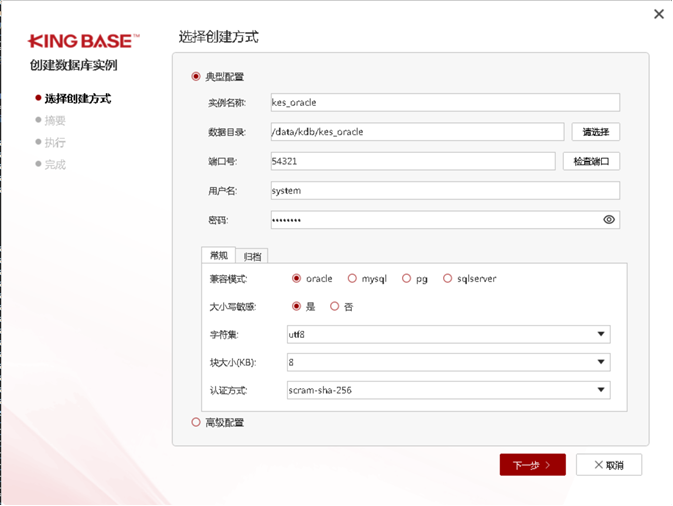This screenshot has height=506, width=673.
Task: Click the 下一步 button
Action: point(532,465)
